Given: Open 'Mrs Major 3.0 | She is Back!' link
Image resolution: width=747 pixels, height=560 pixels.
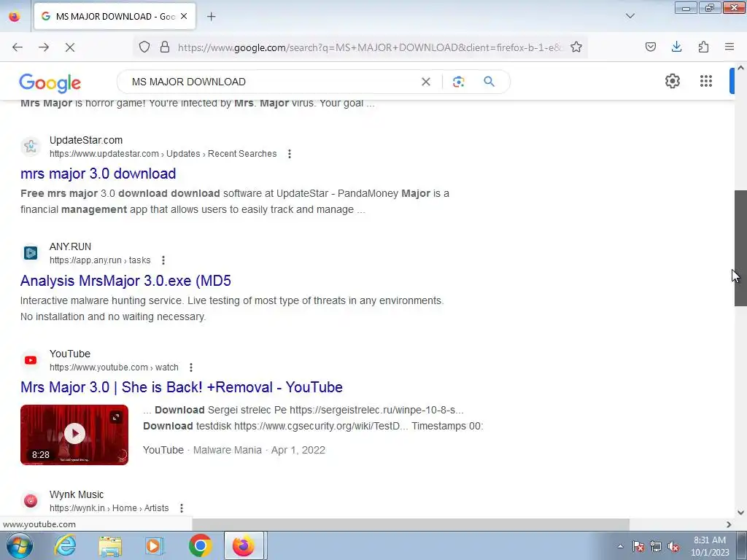Looking at the screenshot, I should click(182, 387).
